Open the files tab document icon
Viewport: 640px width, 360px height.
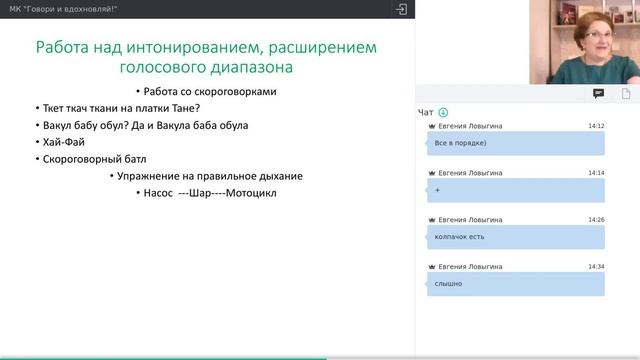pyautogui.click(x=626, y=93)
